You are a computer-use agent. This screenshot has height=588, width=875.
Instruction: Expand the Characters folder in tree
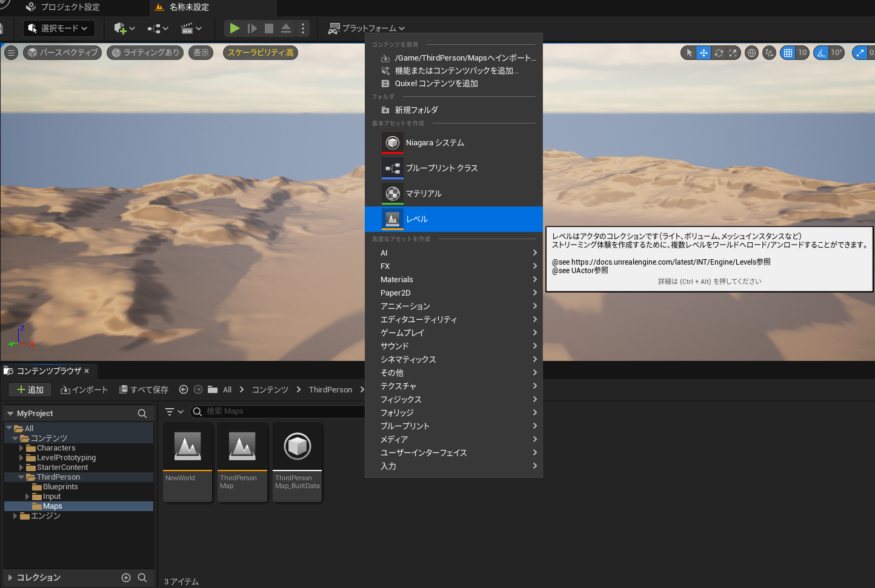[21, 448]
